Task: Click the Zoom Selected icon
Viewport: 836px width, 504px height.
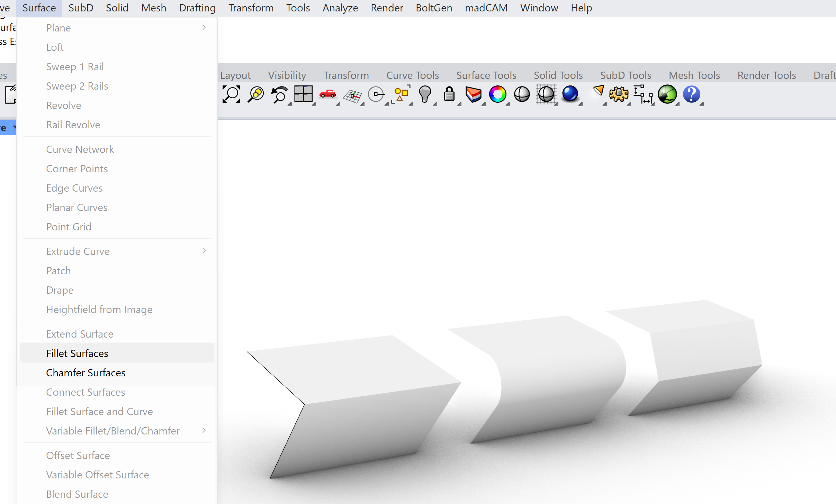Action: click(256, 94)
